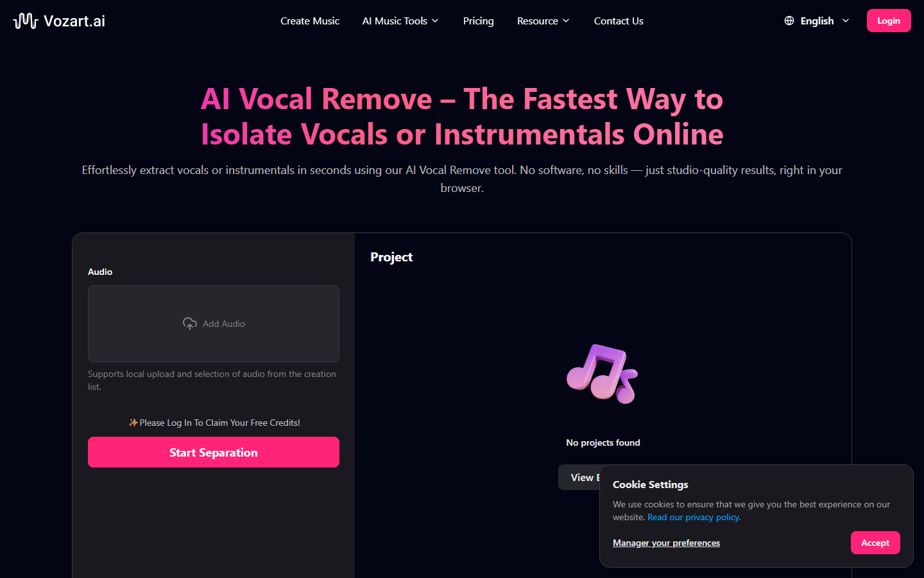
Task: Open the Create Music menu item
Action: click(310, 21)
